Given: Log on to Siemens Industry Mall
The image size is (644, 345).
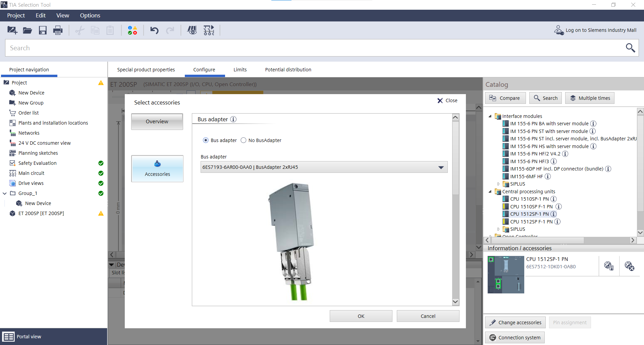Looking at the screenshot, I should [595, 30].
